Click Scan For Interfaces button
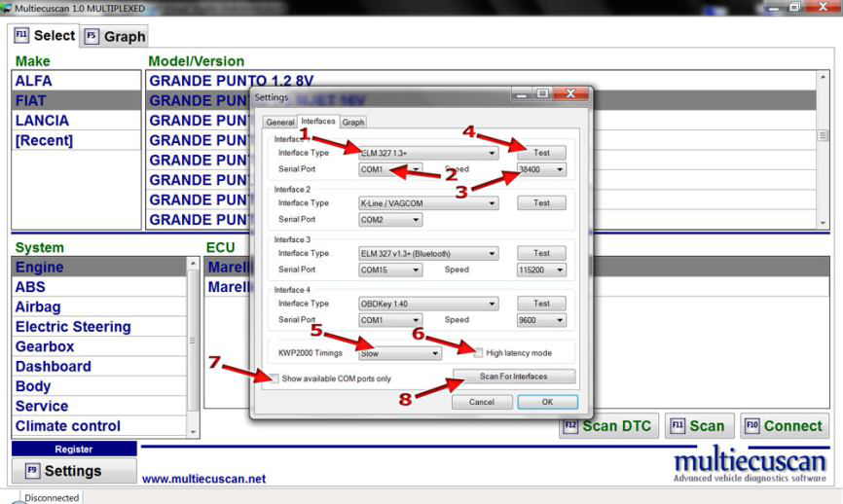 tap(513, 377)
